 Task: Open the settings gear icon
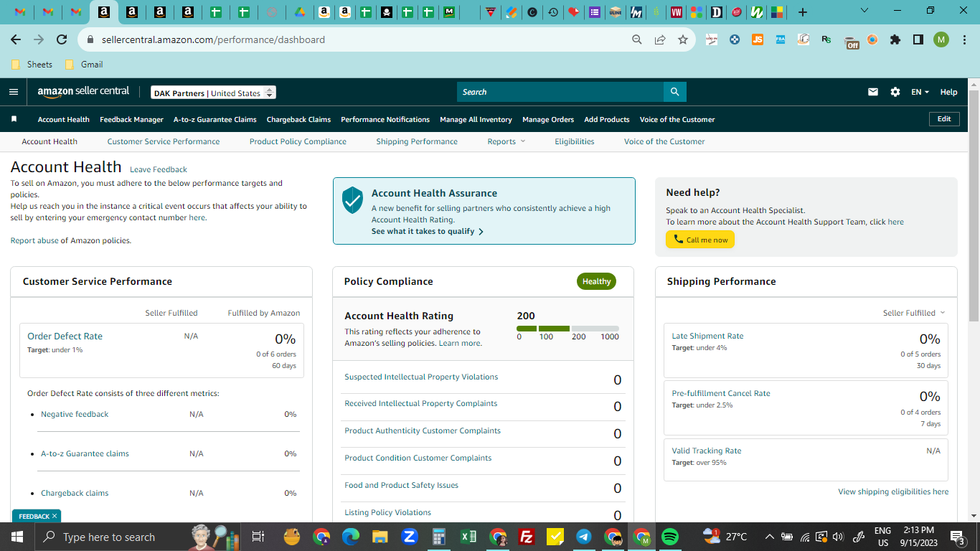tap(895, 92)
